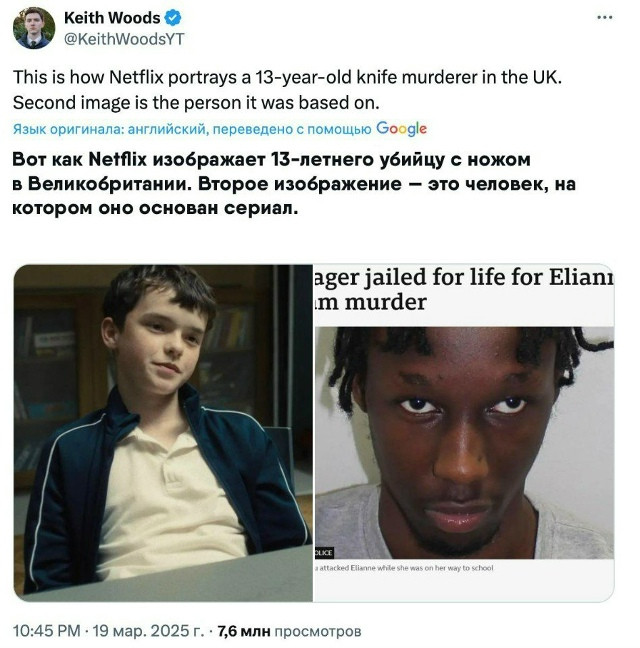
Task: Open the right news article image
Action: [464, 433]
